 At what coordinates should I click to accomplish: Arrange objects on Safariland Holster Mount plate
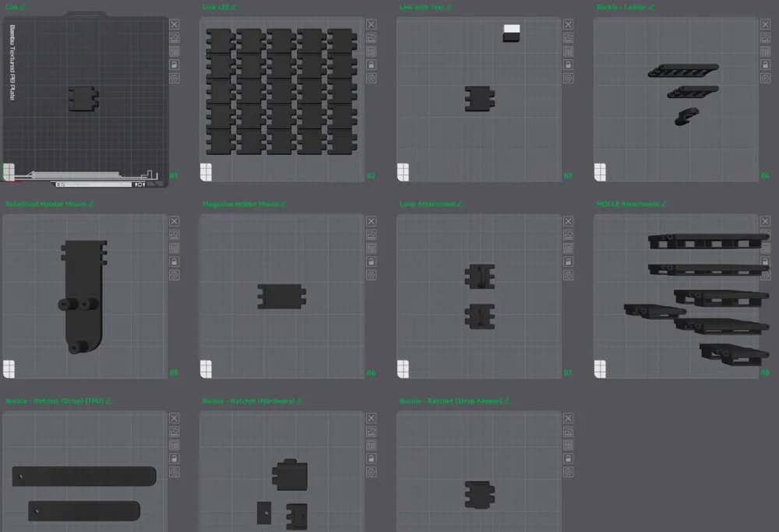(174, 248)
